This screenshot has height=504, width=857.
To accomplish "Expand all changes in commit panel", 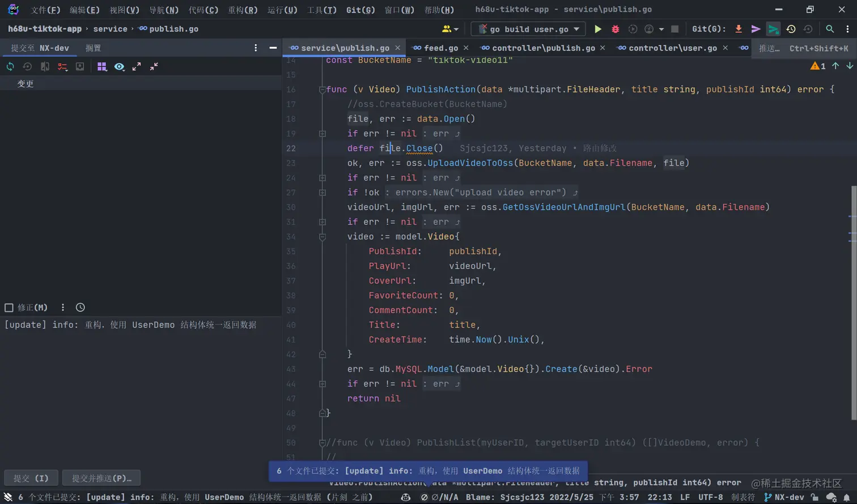I will (137, 67).
